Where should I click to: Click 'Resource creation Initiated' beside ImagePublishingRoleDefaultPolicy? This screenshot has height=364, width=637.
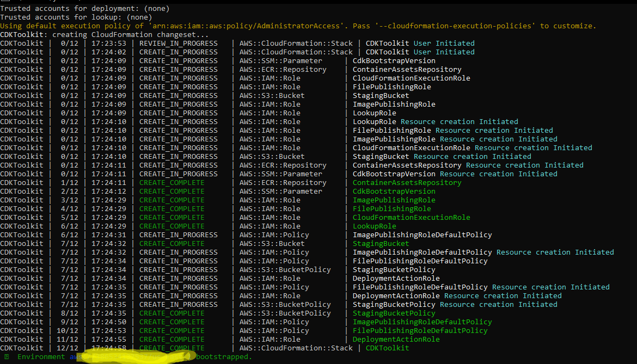(x=555, y=252)
